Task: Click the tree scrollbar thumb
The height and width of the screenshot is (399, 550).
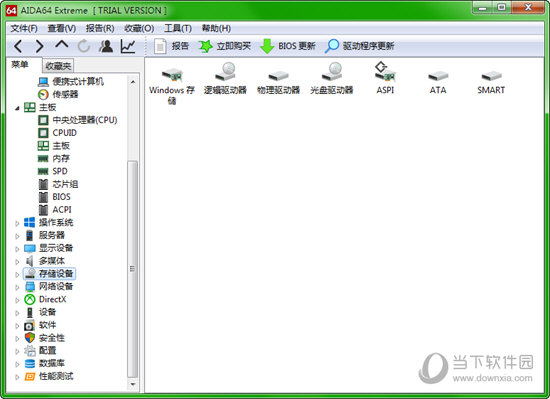Action: click(133, 269)
